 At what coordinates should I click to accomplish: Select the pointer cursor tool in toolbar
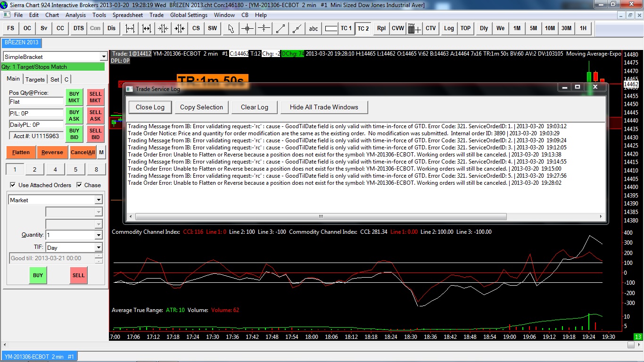(x=231, y=28)
